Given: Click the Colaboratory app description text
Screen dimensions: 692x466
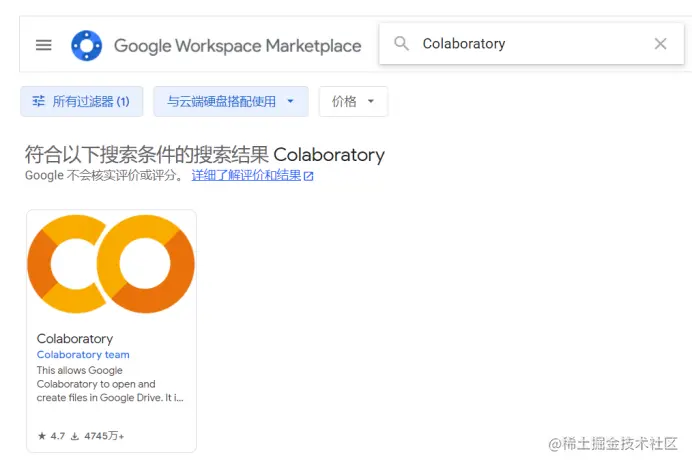Looking at the screenshot, I should [110, 384].
